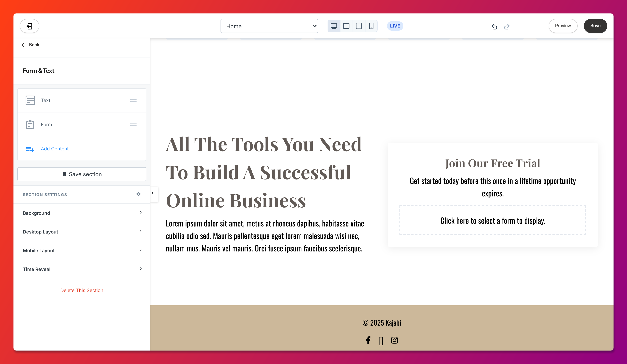Expand Desktop Layout settings
This screenshot has width=627, height=364.
(82, 232)
